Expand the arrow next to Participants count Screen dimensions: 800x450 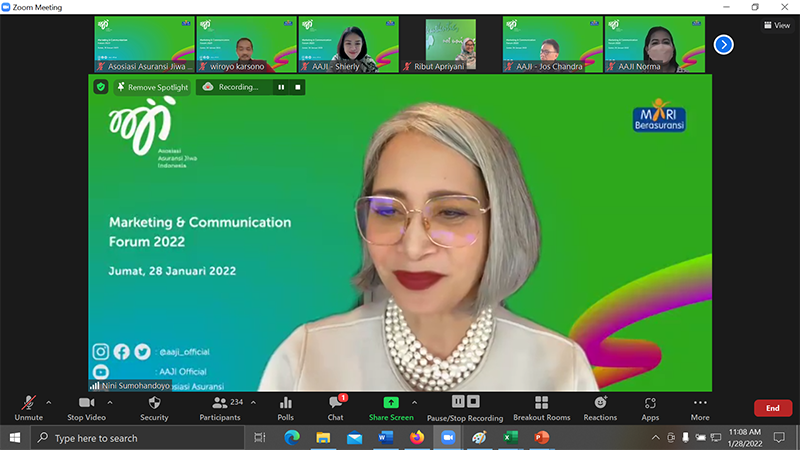253,403
